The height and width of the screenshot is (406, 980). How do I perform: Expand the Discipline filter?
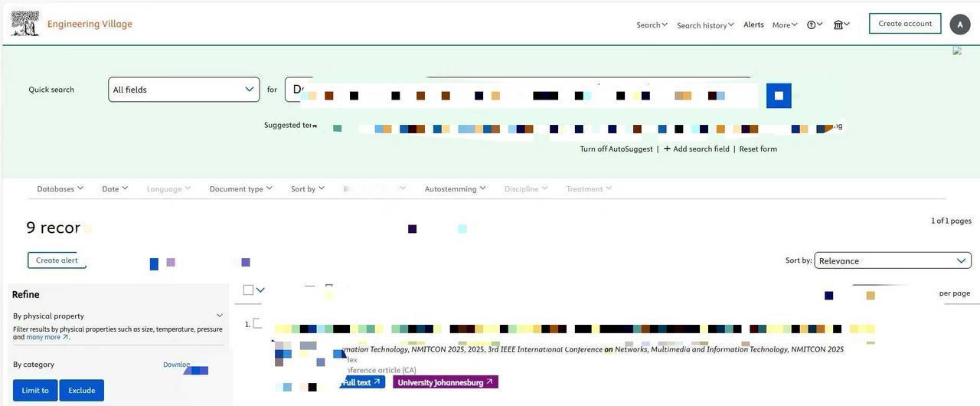coord(526,188)
